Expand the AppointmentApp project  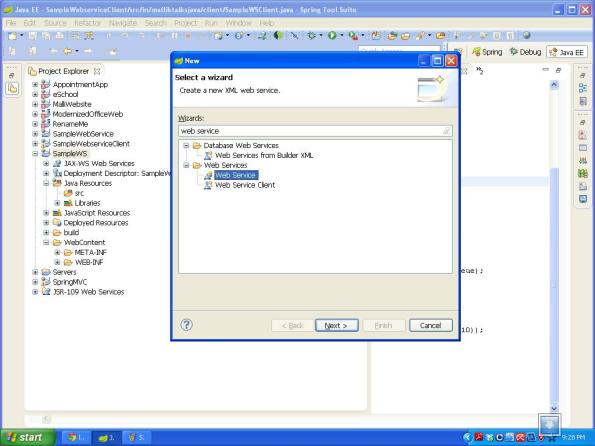pyautogui.click(x=35, y=84)
